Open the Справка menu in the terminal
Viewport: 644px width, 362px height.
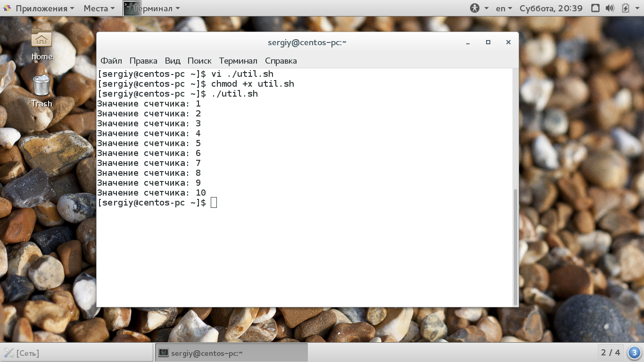tap(281, 61)
